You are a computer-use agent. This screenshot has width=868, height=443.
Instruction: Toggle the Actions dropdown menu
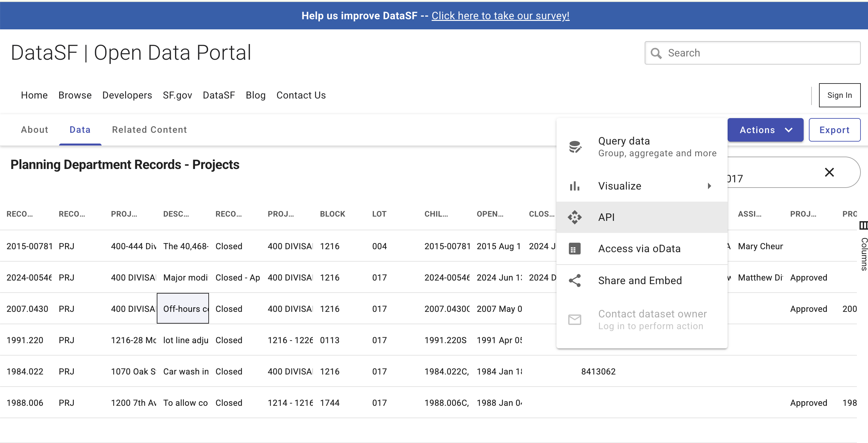(x=765, y=130)
